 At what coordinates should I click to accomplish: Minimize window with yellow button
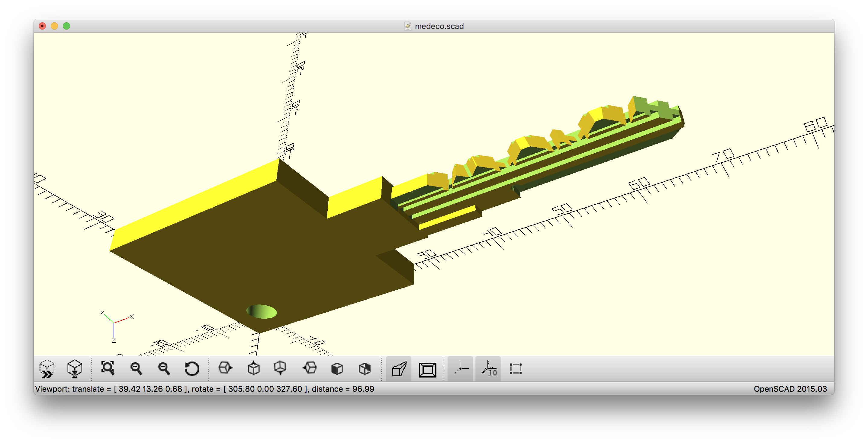pos(54,26)
